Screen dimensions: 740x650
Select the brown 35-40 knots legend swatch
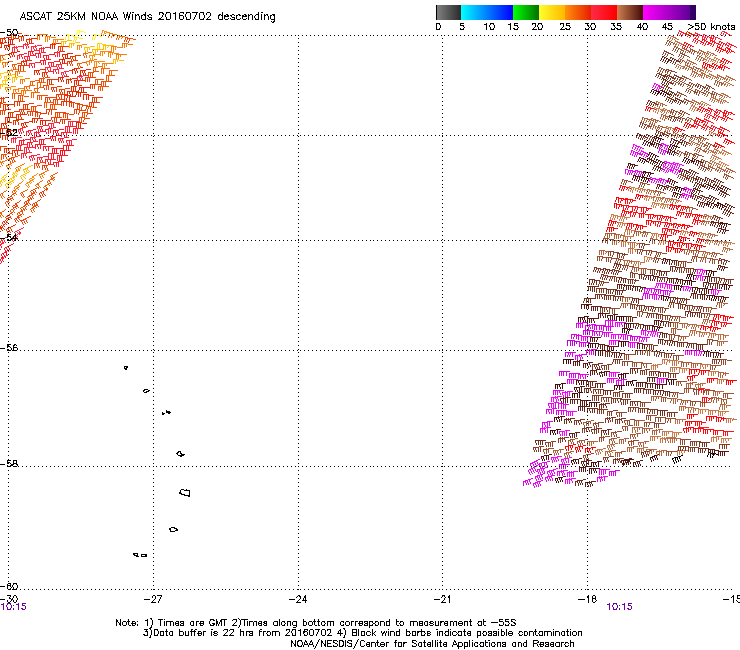tap(630, 12)
